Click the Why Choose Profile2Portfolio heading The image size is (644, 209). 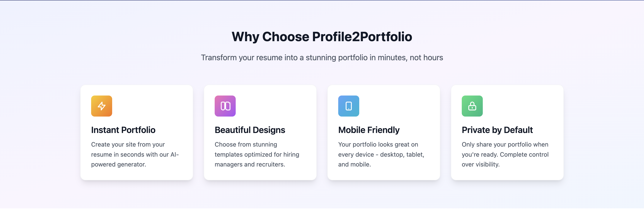[x=322, y=37]
